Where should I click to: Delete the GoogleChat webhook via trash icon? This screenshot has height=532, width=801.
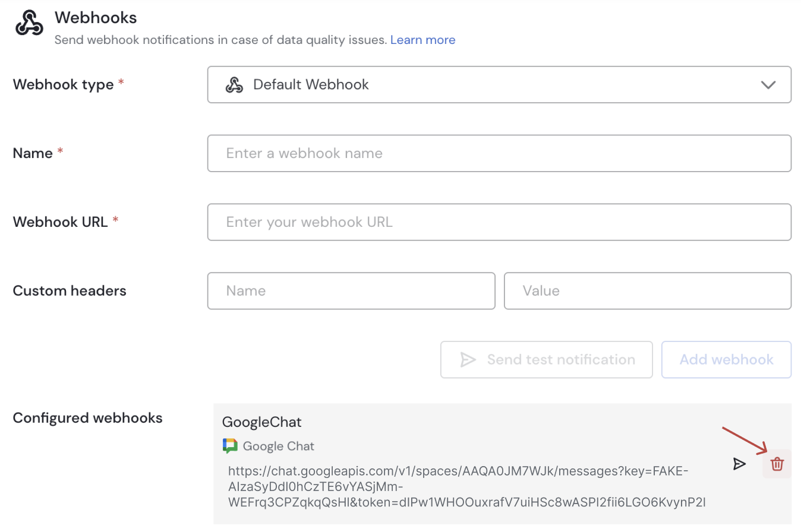click(x=777, y=464)
